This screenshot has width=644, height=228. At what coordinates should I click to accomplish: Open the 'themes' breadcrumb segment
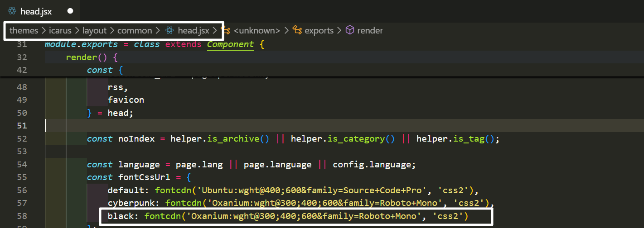pos(24,31)
